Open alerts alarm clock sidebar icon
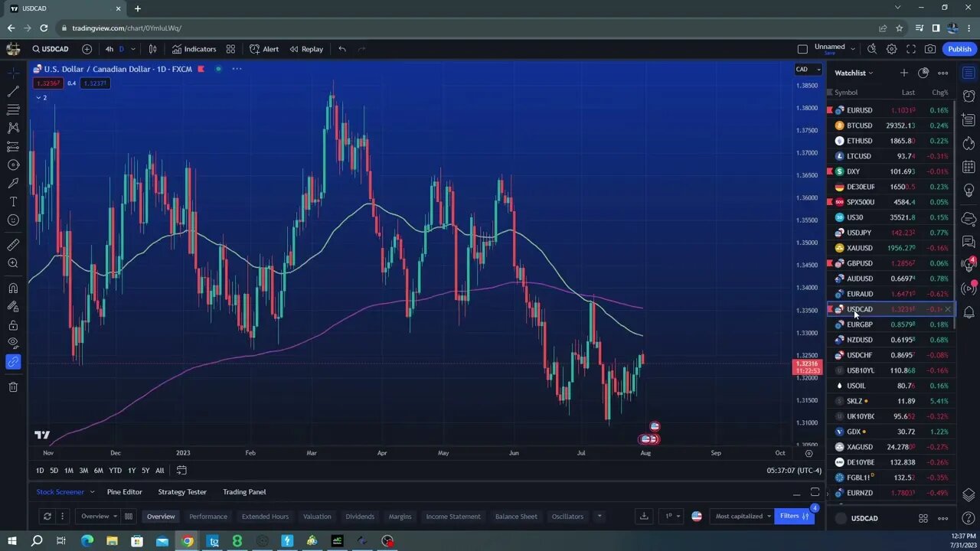Image resolution: width=980 pixels, height=551 pixels. [969, 96]
